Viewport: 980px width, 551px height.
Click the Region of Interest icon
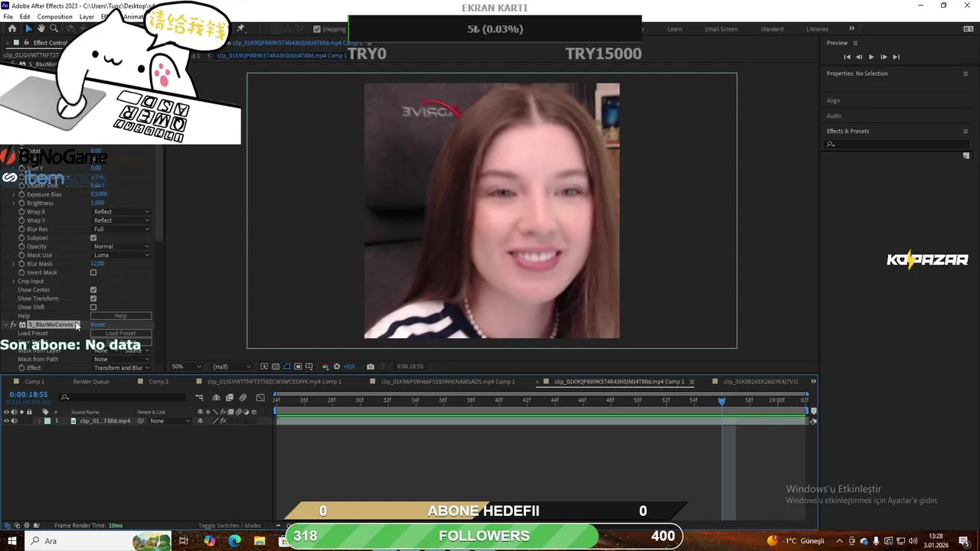click(298, 367)
